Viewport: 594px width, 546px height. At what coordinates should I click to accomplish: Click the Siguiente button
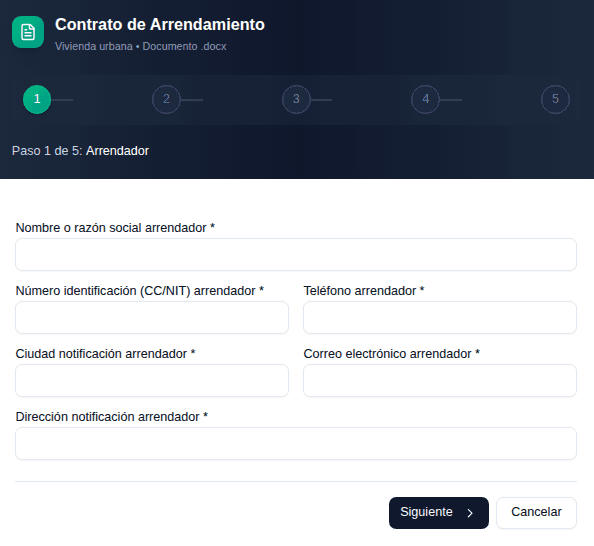439,513
